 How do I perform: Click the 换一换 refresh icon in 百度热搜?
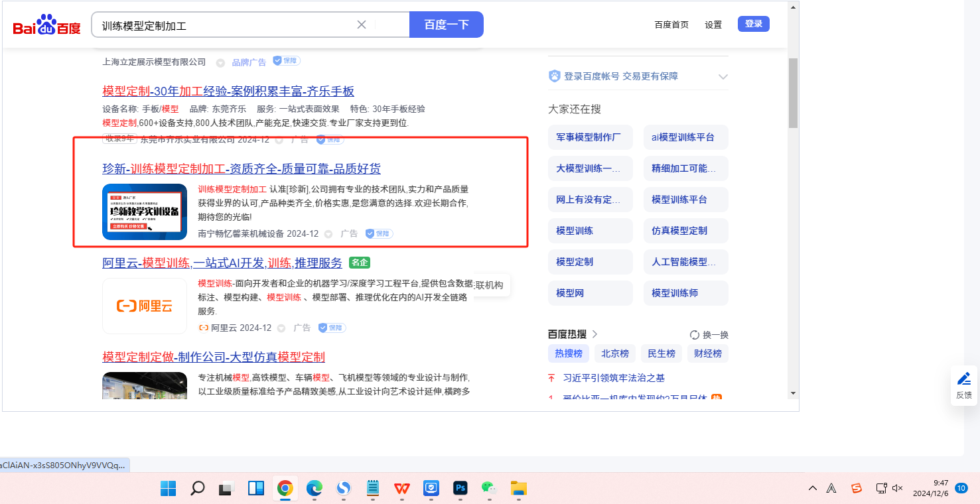(x=695, y=335)
